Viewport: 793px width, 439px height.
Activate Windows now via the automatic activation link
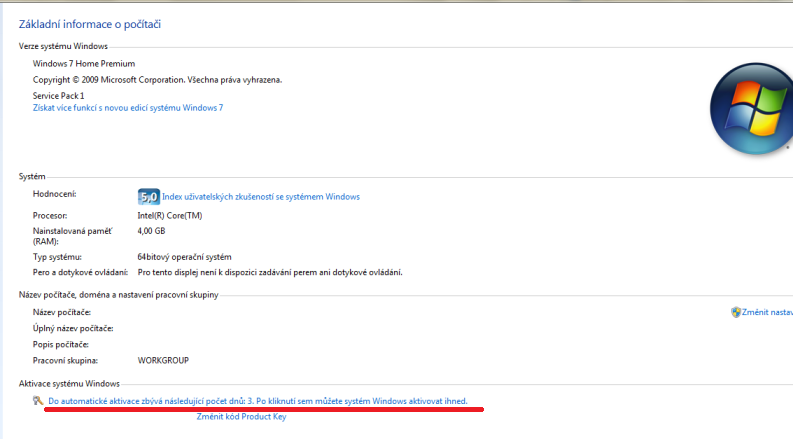(257, 401)
